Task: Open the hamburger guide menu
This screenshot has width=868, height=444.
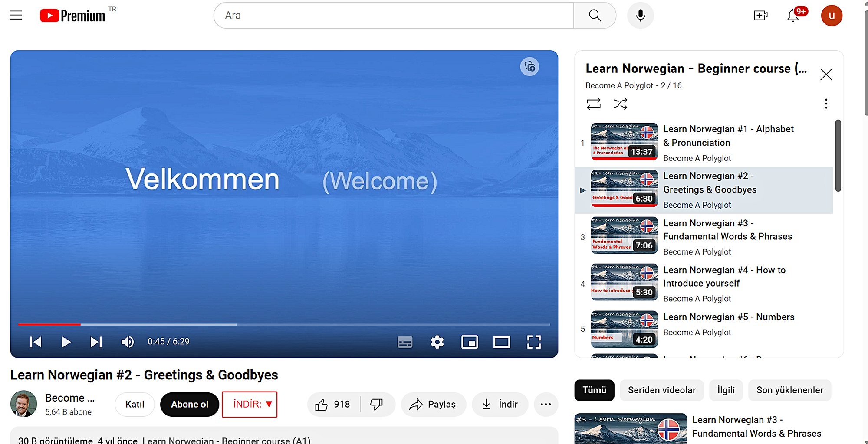Action: point(16,15)
